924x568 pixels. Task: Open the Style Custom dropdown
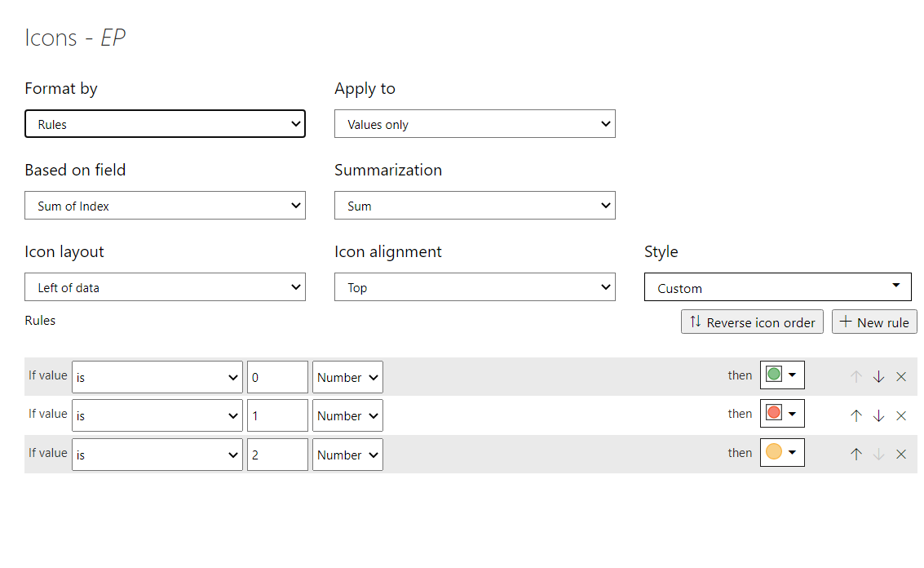click(778, 287)
